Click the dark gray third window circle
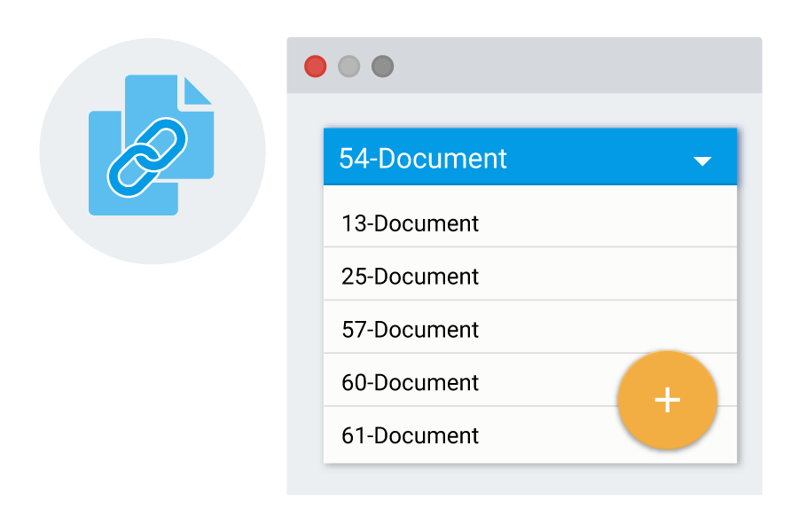The height and width of the screenshot is (532, 798). (x=382, y=66)
